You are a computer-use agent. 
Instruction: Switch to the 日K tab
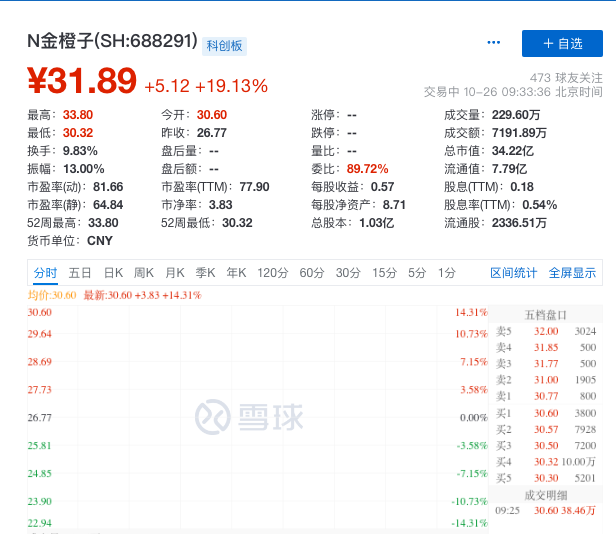[x=113, y=272]
